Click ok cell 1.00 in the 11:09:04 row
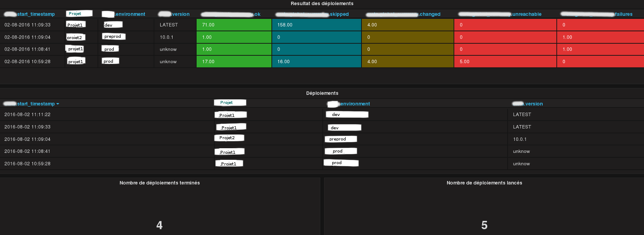The width and height of the screenshot is (644, 235). pos(234,37)
